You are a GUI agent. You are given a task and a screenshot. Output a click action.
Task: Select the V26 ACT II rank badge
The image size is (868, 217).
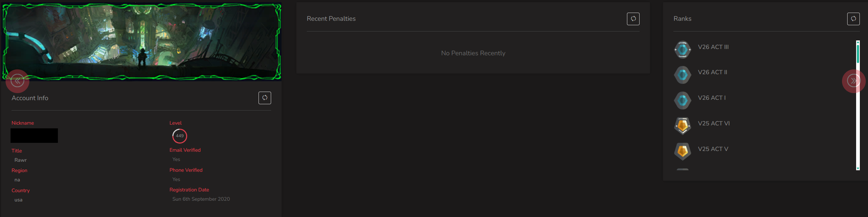pos(682,75)
